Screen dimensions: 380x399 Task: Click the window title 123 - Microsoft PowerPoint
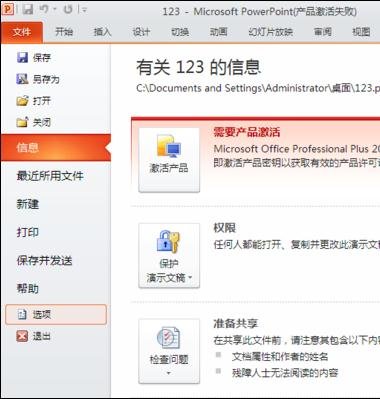coord(259,12)
